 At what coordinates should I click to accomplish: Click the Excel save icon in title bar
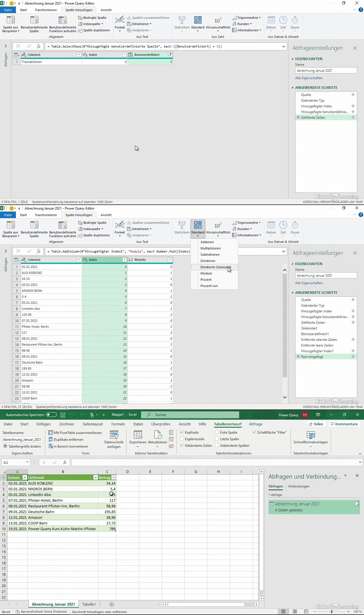(x=63, y=415)
